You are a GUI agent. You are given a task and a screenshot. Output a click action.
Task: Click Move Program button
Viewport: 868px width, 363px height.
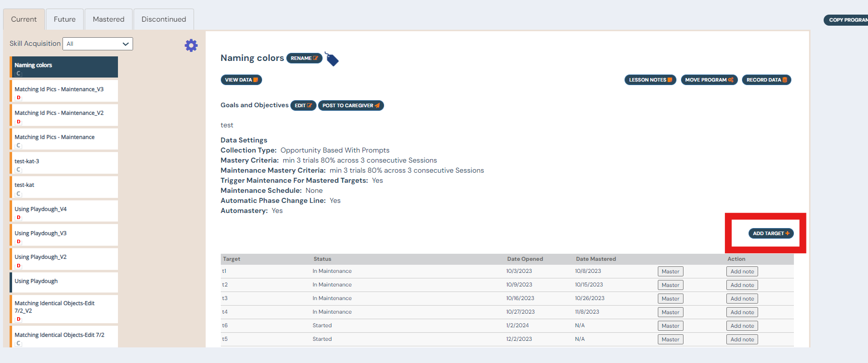coord(709,80)
